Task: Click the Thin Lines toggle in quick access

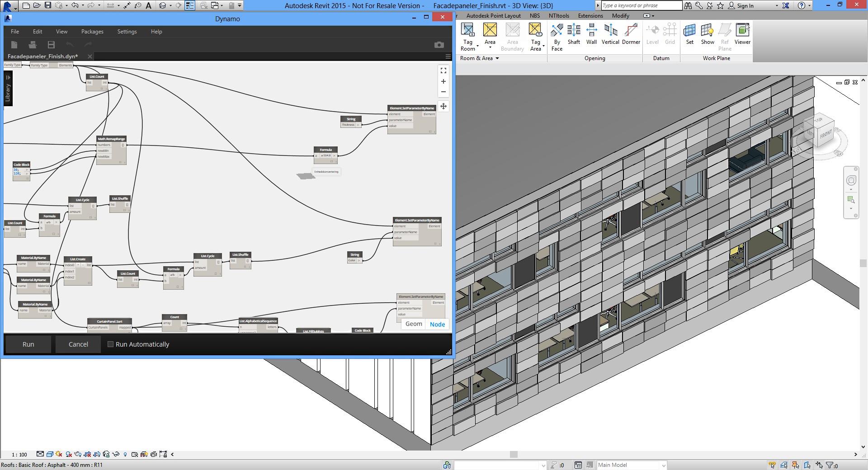Action: click(x=190, y=5)
